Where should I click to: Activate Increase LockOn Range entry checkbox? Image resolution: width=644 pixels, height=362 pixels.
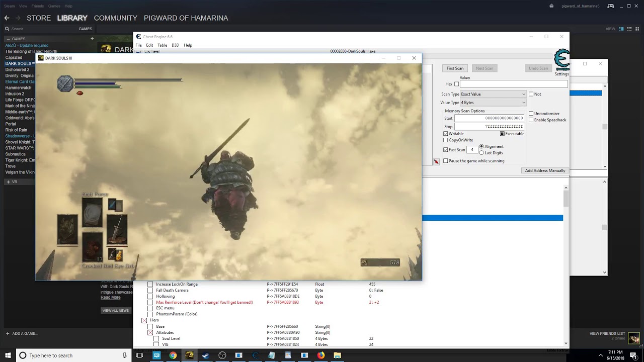pyautogui.click(x=150, y=284)
